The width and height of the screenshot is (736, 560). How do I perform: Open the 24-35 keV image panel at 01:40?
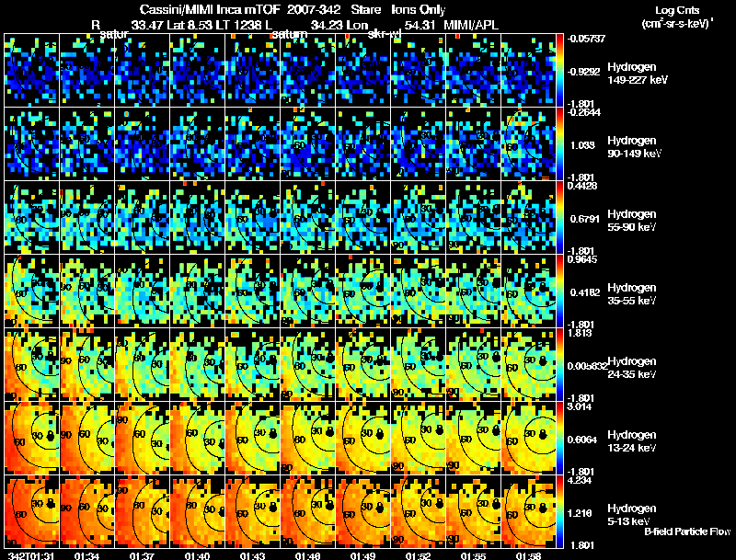click(197, 364)
